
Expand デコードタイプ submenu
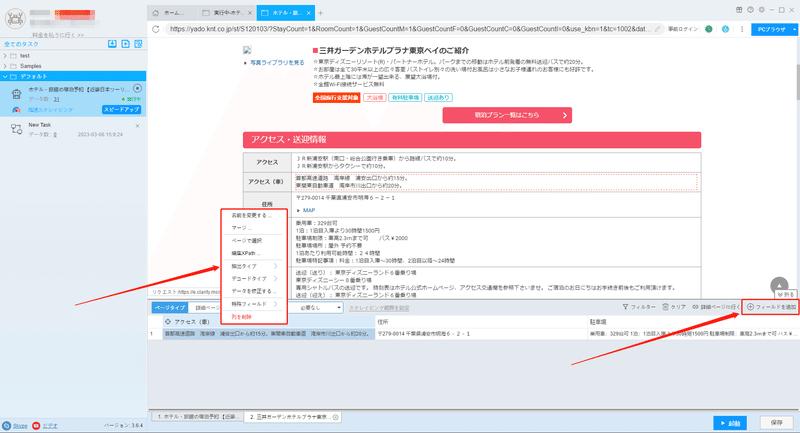[253, 278]
